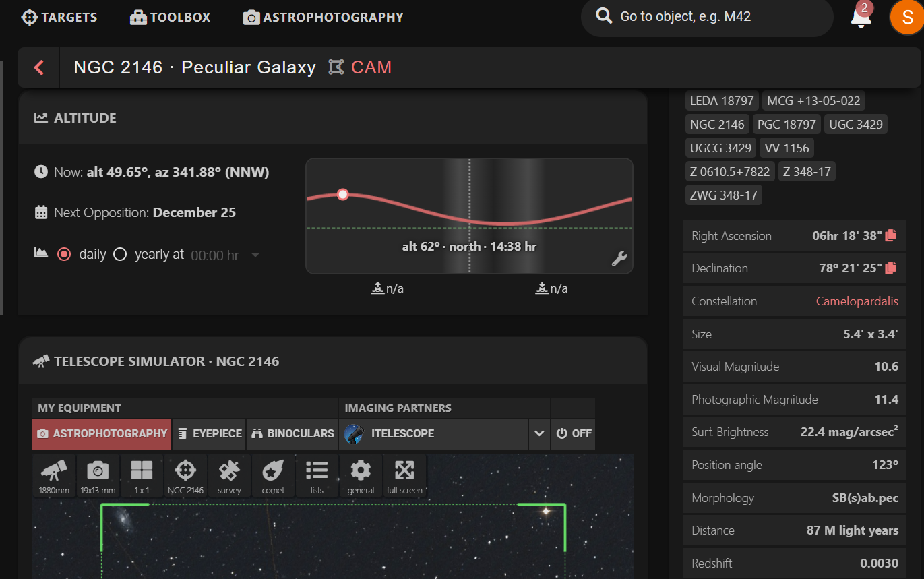Click the Z 348-17 catalog tag
924x579 pixels.
(807, 172)
